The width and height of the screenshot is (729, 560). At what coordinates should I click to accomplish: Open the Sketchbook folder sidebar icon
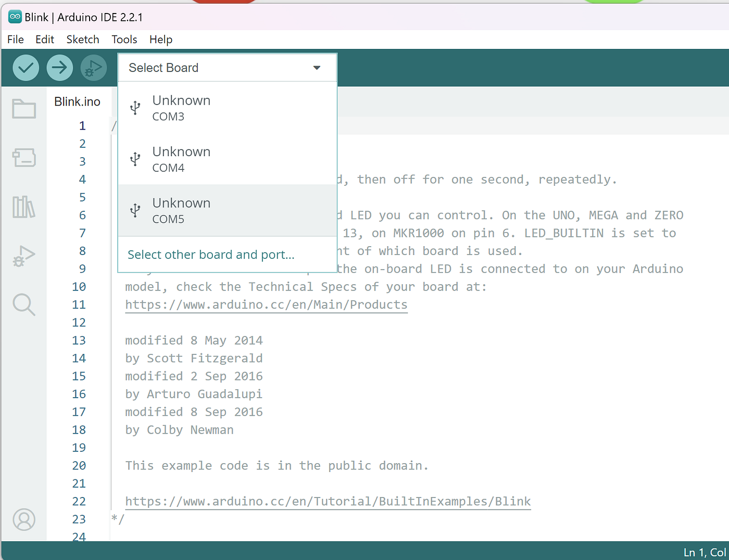(24, 109)
